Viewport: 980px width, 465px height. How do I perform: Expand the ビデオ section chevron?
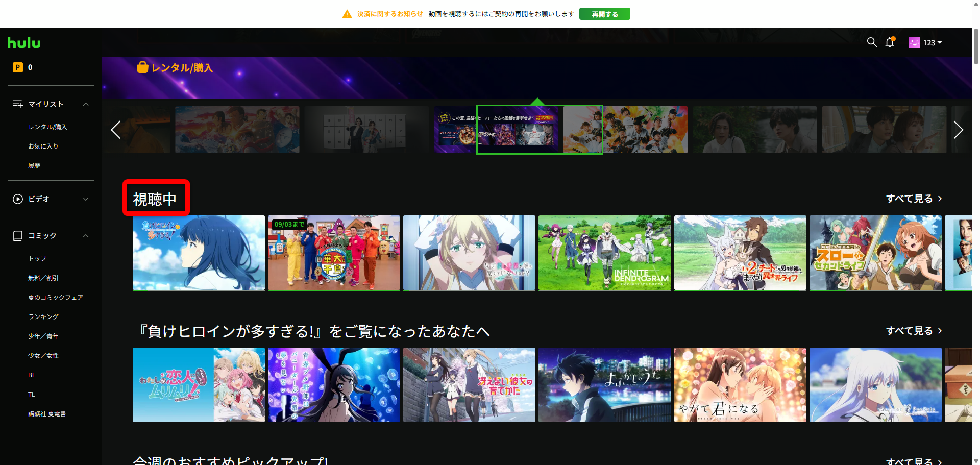pos(86,199)
